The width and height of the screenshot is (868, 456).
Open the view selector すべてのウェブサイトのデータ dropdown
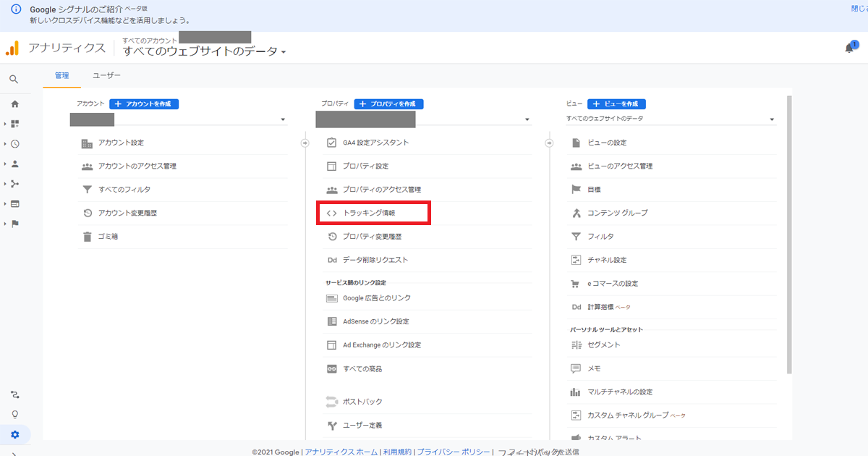click(671, 119)
